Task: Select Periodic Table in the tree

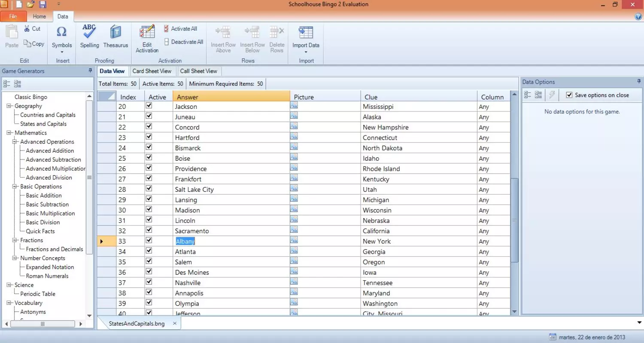Action: (38, 294)
